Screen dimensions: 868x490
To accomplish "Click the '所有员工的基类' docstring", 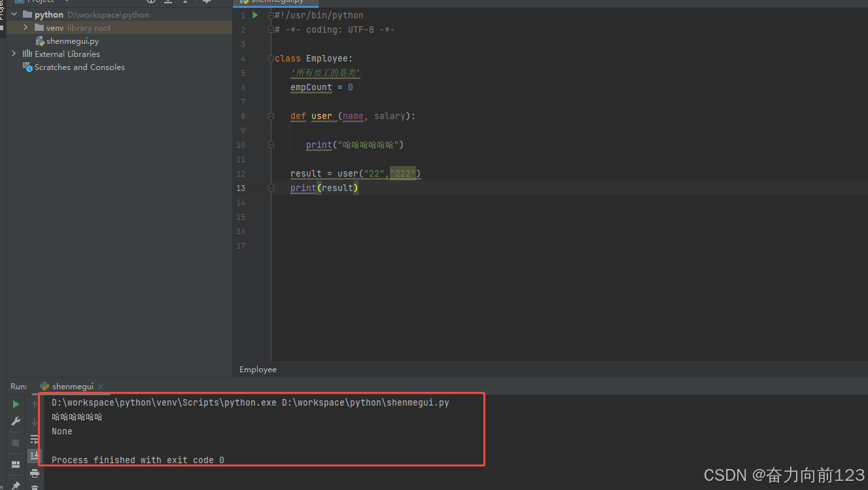I will pos(326,73).
